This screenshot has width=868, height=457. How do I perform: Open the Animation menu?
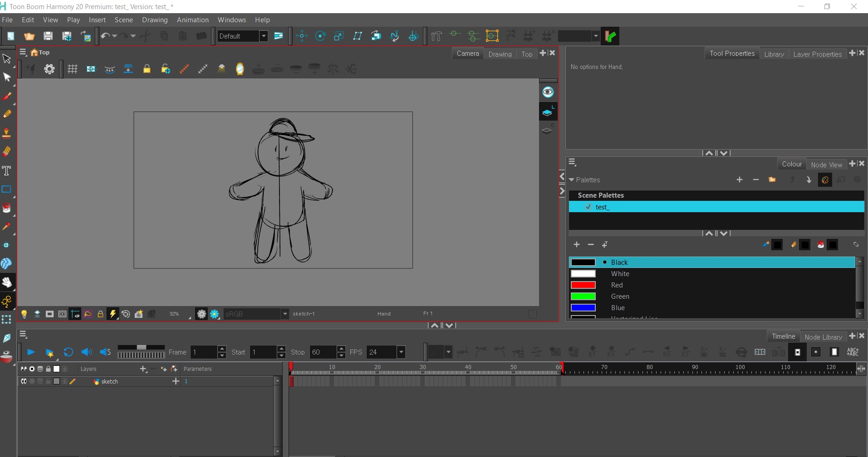point(193,19)
